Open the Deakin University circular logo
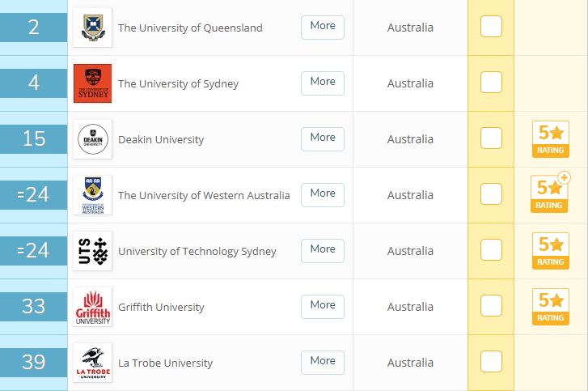Screen dimensions: 588x391 click(x=93, y=139)
